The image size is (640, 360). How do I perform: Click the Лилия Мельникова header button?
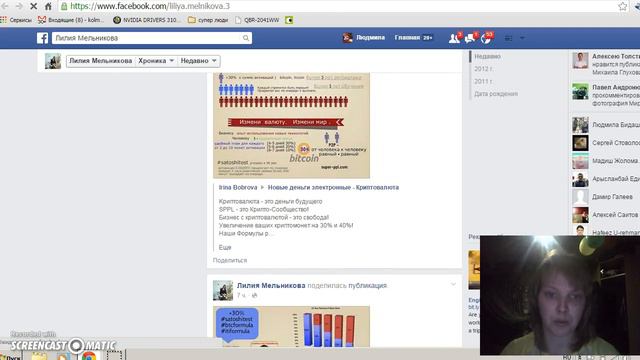click(x=100, y=61)
